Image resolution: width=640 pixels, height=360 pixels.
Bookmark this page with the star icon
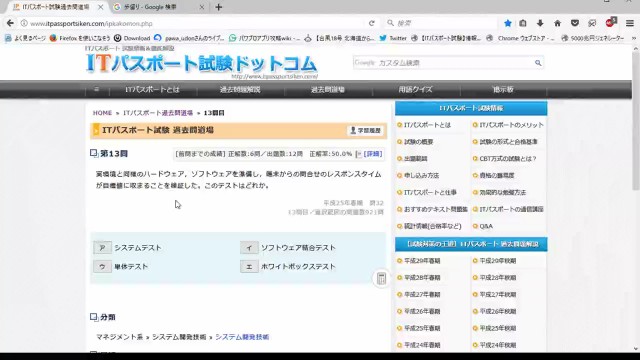(x=508, y=23)
